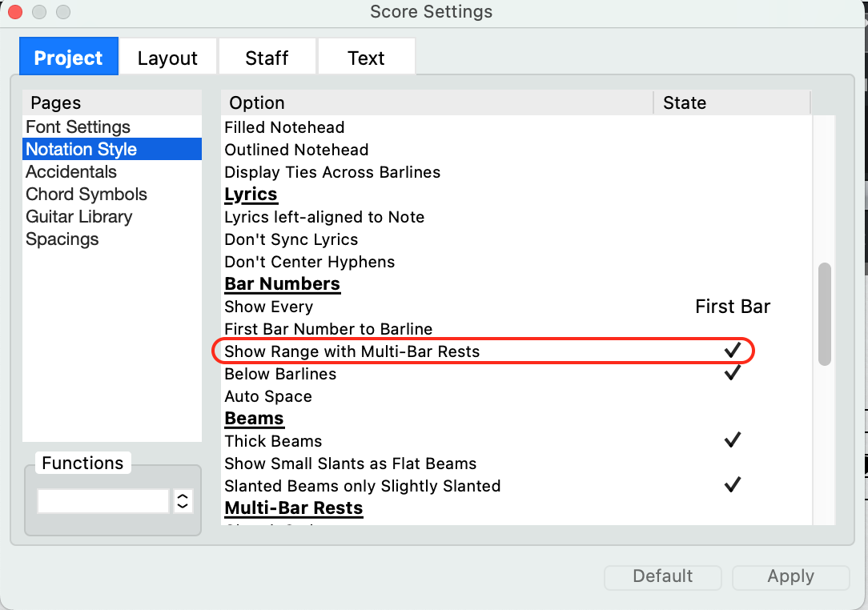The image size is (868, 610).
Task: Change the Show Every 'First Bar' value
Action: (732, 307)
